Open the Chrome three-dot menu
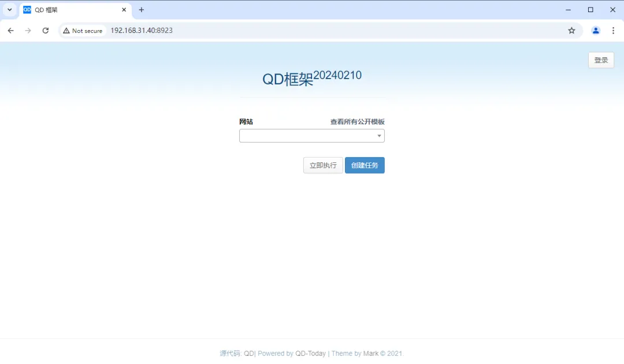The width and height of the screenshot is (624, 364). point(613,31)
